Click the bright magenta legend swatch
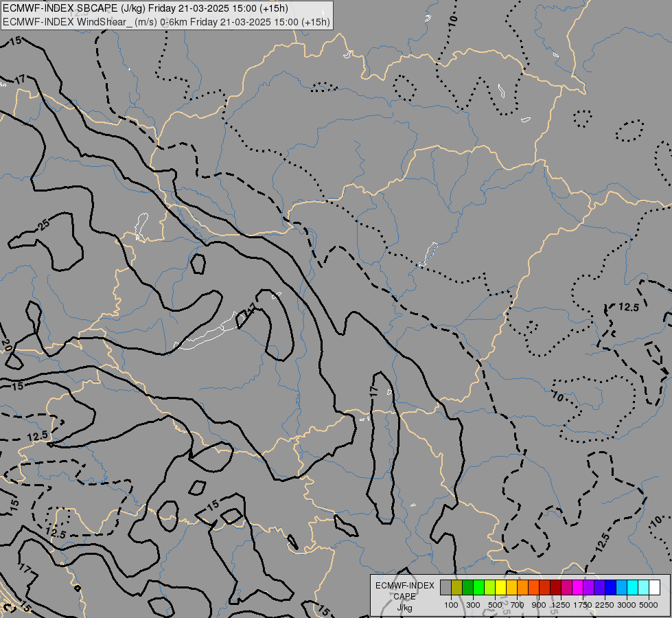Image resolution: width=672 pixels, height=618 pixels. click(578, 587)
